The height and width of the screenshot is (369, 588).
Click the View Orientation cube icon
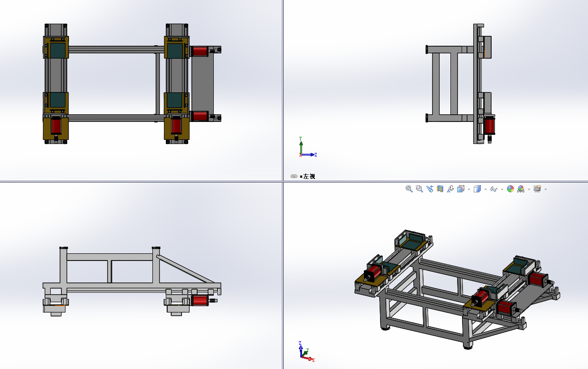coord(461,189)
